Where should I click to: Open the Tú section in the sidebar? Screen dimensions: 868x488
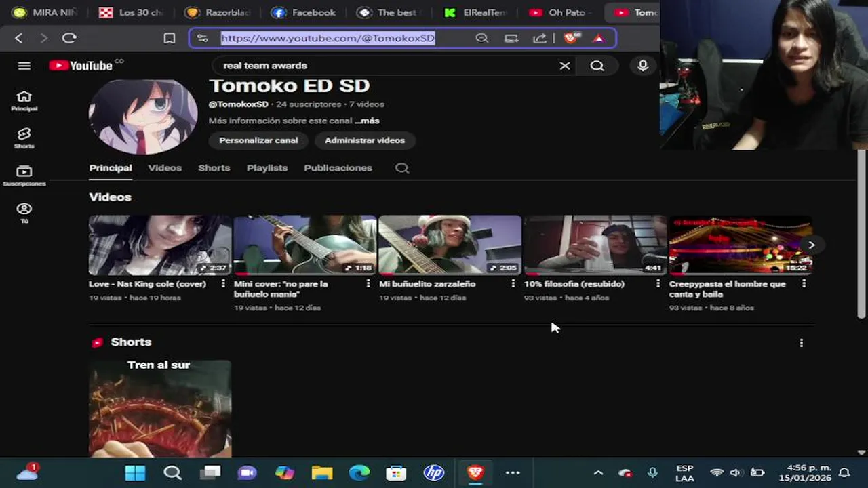(24, 213)
